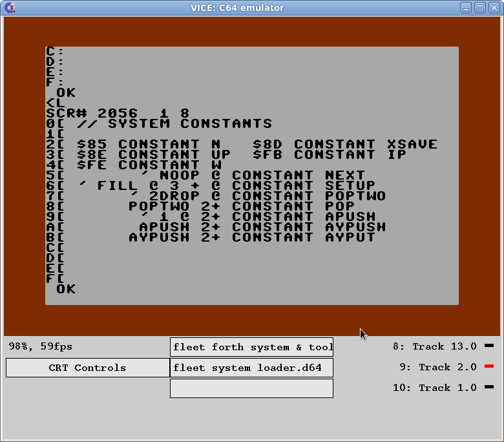The height and width of the screenshot is (442, 504).
Task: Toggle the CRT Controls button
Action: [x=87, y=368]
